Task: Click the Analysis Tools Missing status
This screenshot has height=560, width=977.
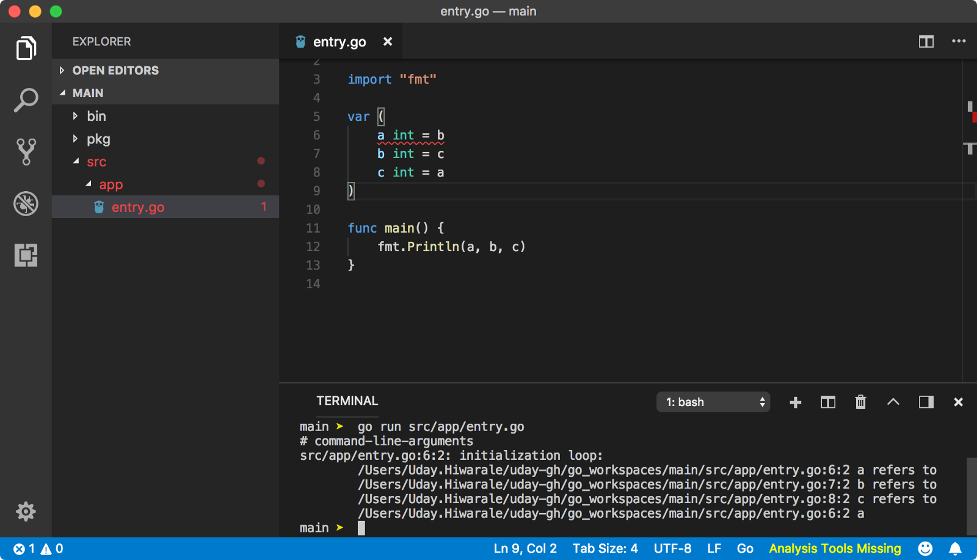Action: coord(835,548)
